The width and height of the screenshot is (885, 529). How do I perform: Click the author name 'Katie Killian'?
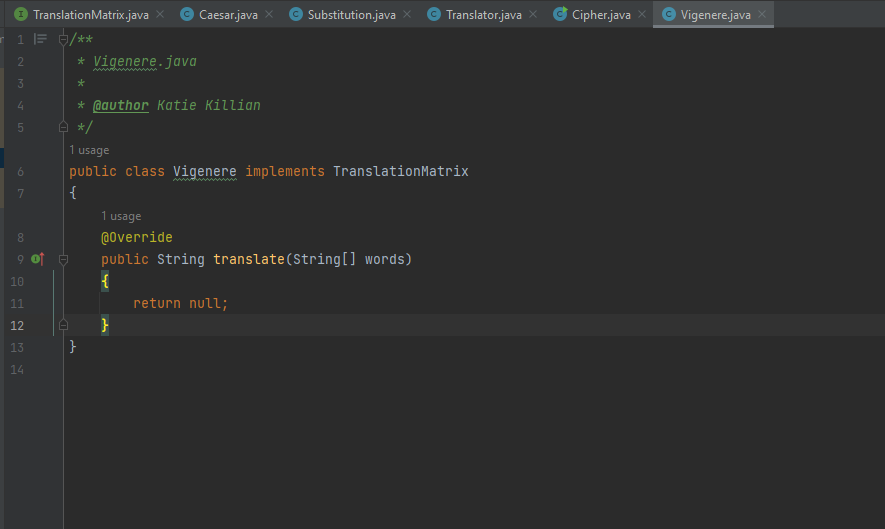pyautogui.click(x=209, y=106)
